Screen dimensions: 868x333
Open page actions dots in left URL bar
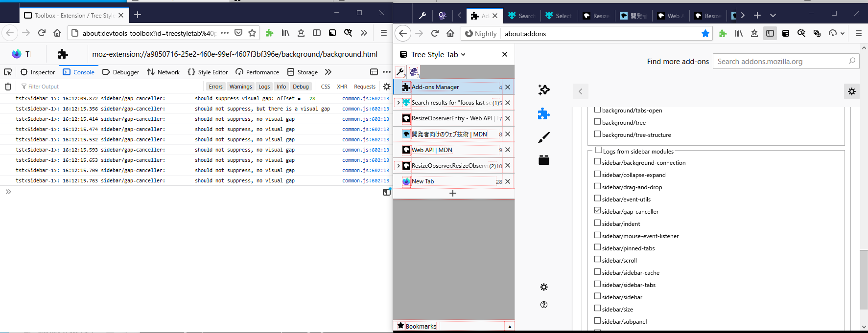pyautogui.click(x=225, y=33)
